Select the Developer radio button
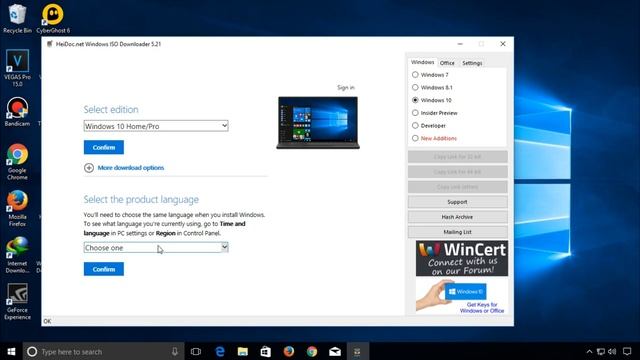Image resolution: width=640 pixels, height=360 pixels. pos(415,125)
